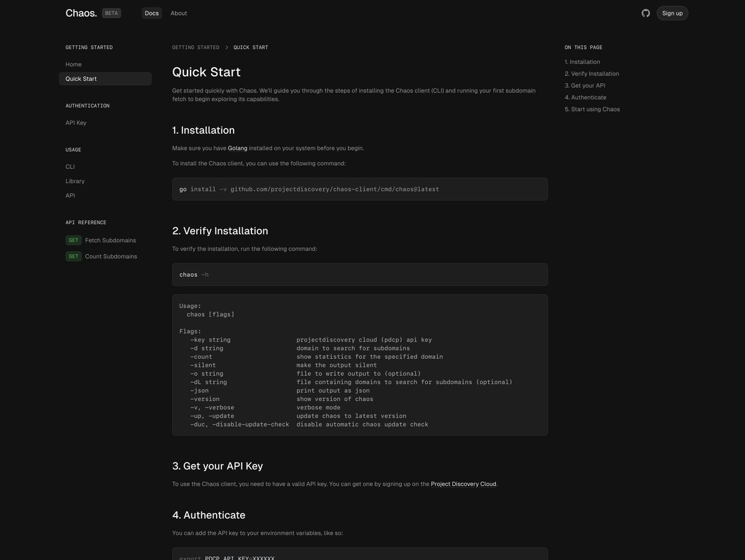
Task: Follow the Golang link
Action: (x=238, y=148)
